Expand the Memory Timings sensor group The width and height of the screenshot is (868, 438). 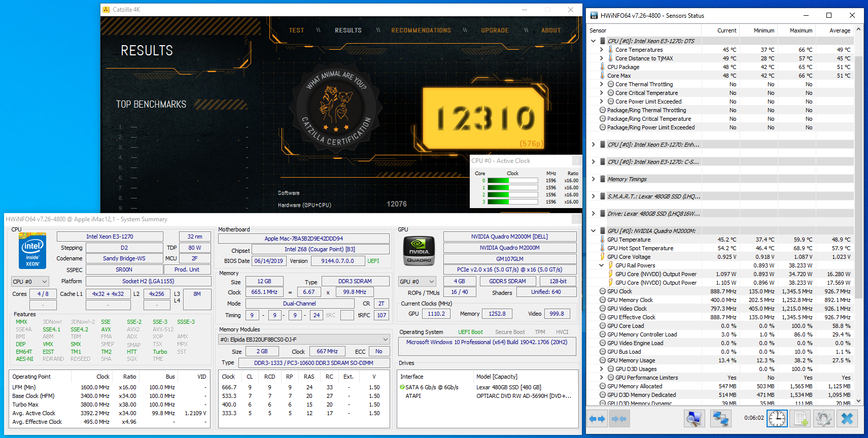pyautogui.click(x=593, y=179)
